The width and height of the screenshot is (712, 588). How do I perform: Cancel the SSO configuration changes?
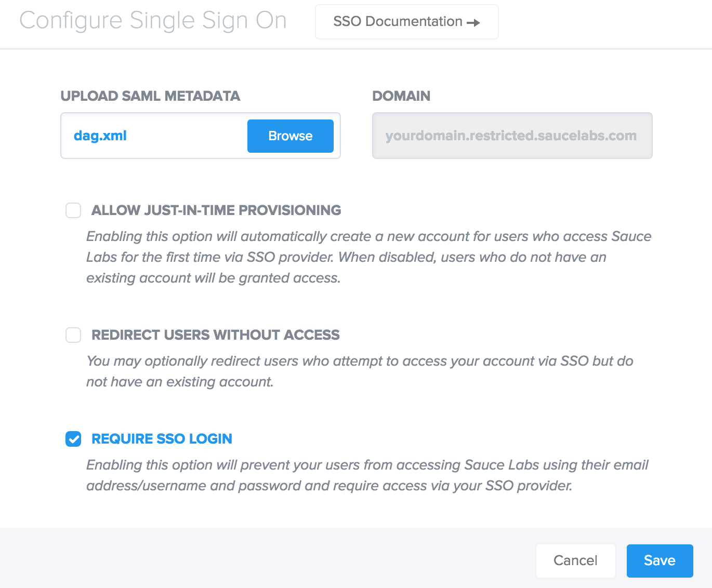tap(575, 560)
